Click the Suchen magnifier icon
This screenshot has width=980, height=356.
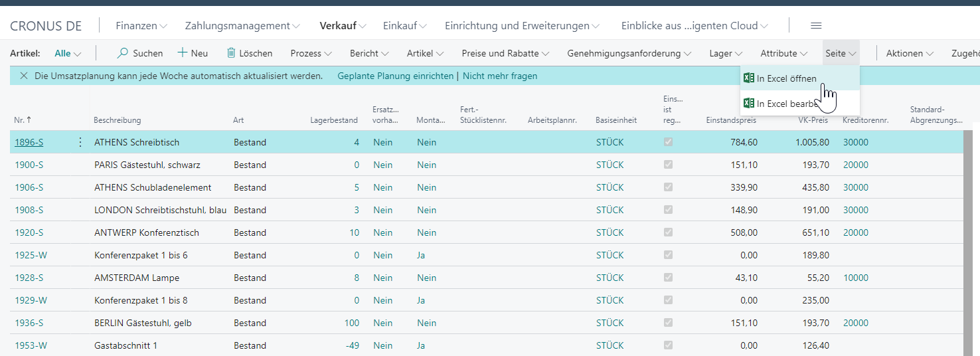tap(123, 53)
